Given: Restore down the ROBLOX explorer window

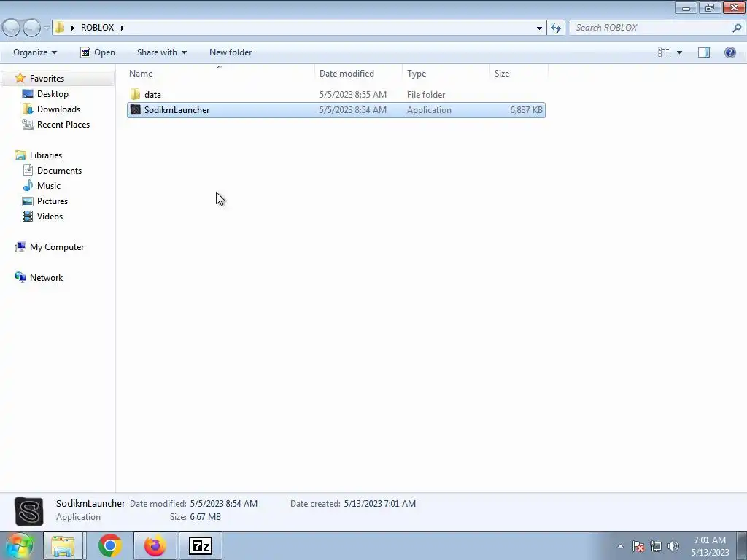Looking at the screenshot, I should (709, 7).
